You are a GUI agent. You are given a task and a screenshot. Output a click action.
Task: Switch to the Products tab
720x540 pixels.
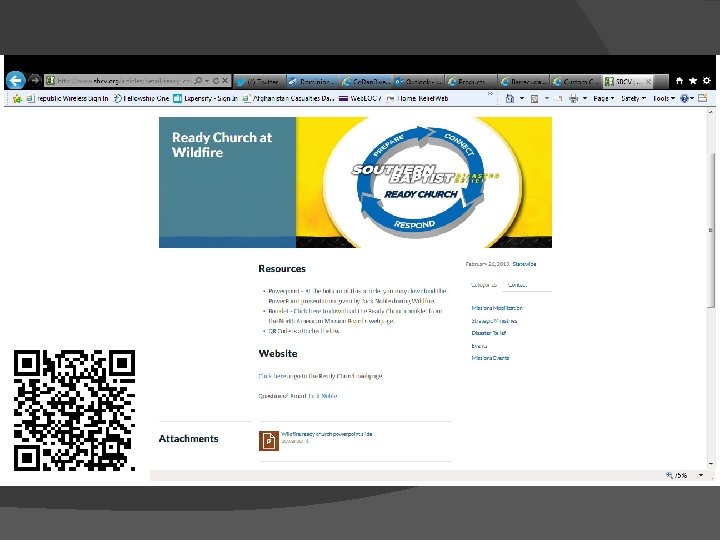pos(471,81)
